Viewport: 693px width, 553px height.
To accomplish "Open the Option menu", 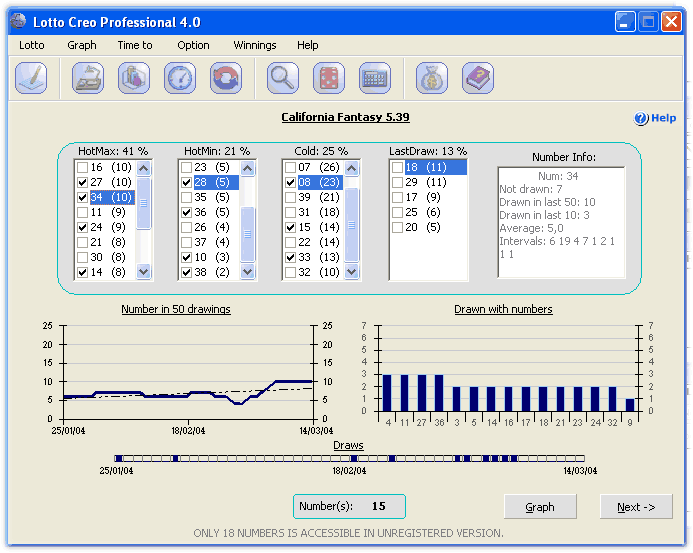I will (193, 45).
